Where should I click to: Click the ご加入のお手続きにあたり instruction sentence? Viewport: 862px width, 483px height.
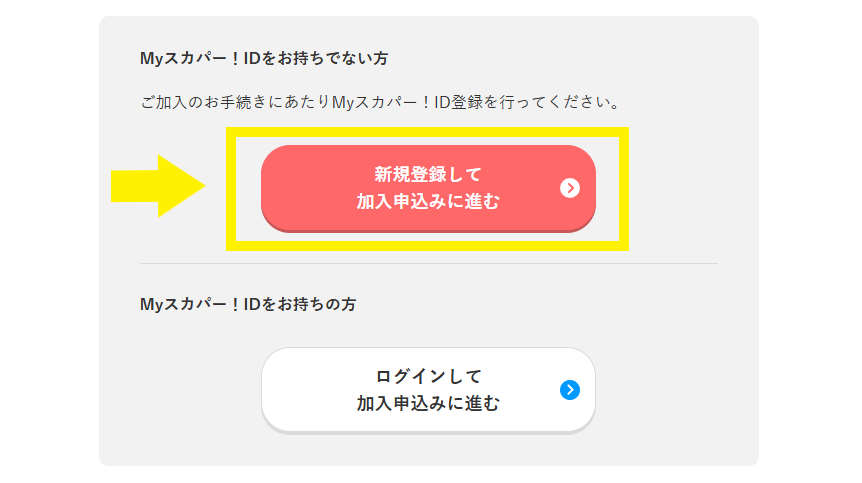(x=380, y=102)
